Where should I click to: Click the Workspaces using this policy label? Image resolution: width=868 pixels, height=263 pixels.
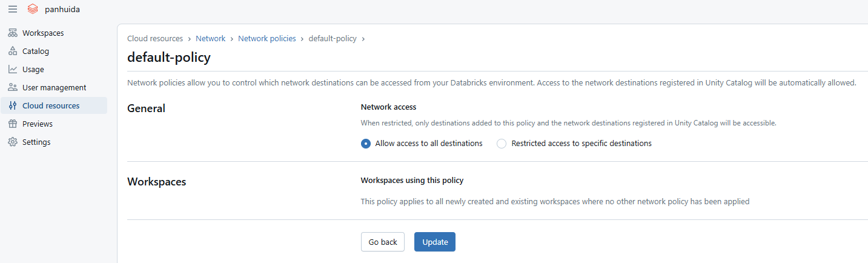(x=412, y=180)
